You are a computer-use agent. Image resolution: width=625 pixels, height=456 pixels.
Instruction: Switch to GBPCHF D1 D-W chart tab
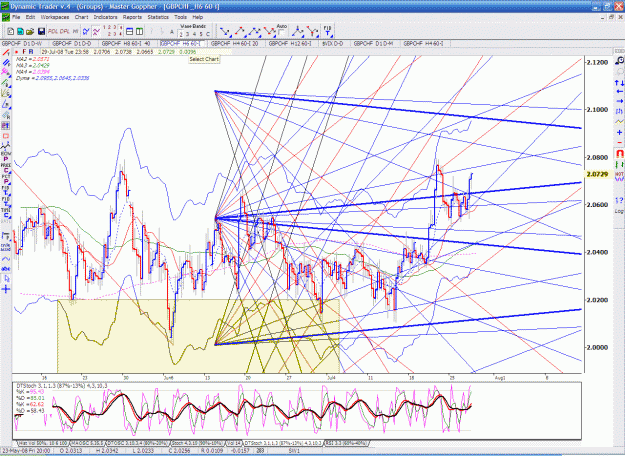(x=22, y=43)
